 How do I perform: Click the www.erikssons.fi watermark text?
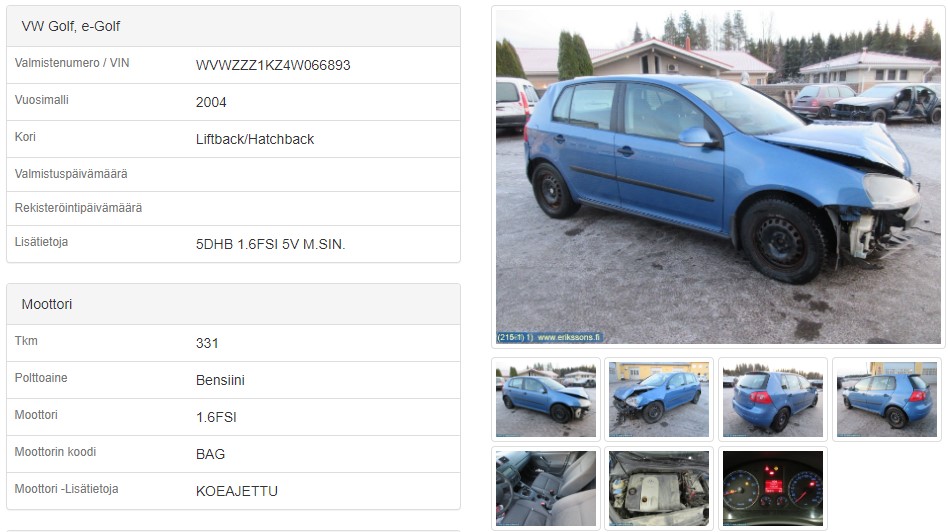click(568, 337)
